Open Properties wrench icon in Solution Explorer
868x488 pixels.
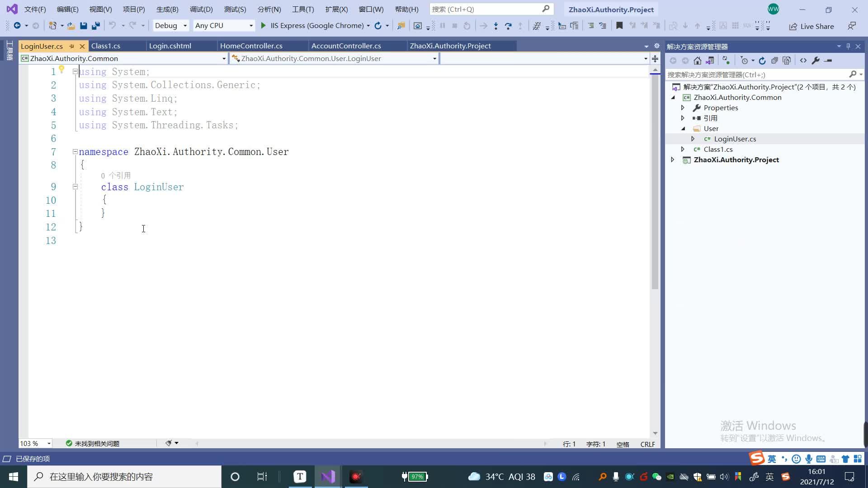coord(816,61)
